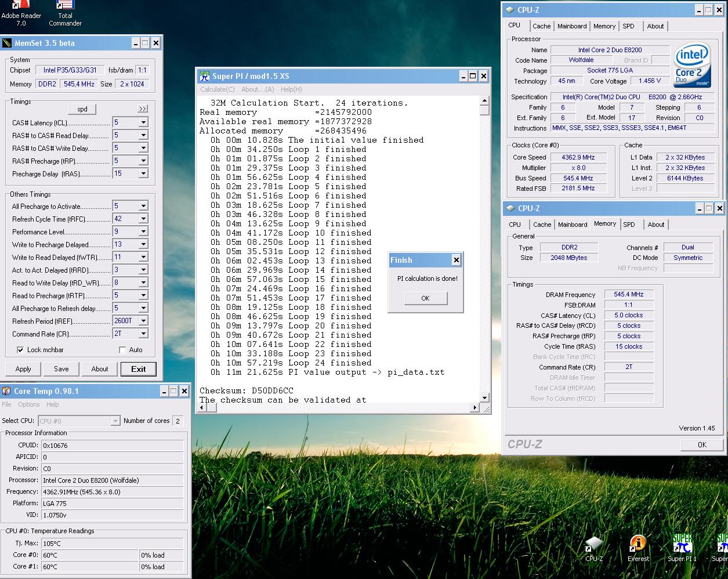This screenshot has height=579, width=728.
Task: Switch to SPD tab in top CPU-Z
Action: (x=628, y=26)
